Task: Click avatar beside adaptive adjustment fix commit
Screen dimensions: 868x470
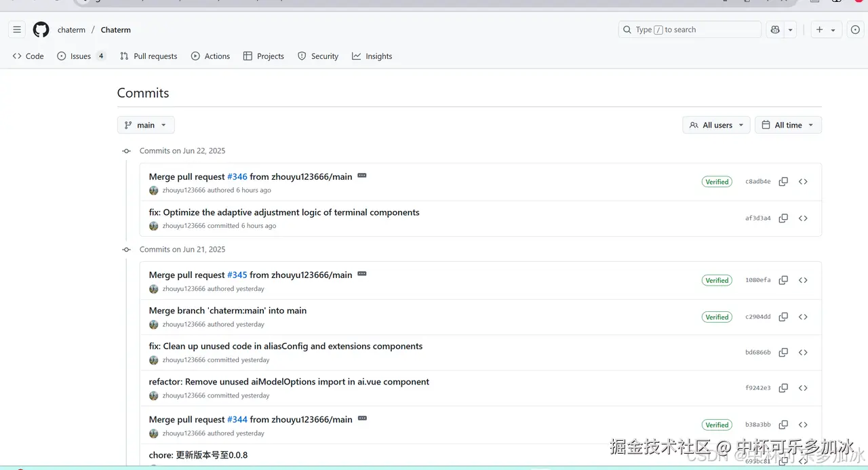Action: point(154,226)
